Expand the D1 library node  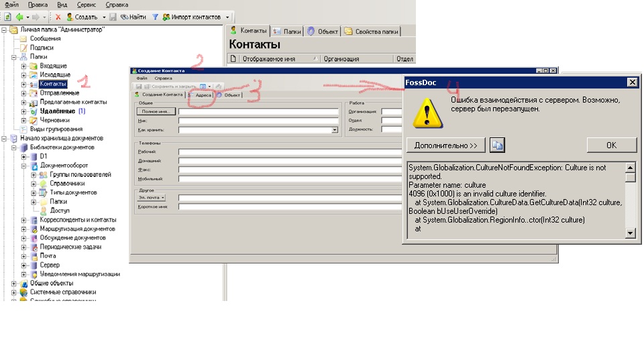pos(24,157)
